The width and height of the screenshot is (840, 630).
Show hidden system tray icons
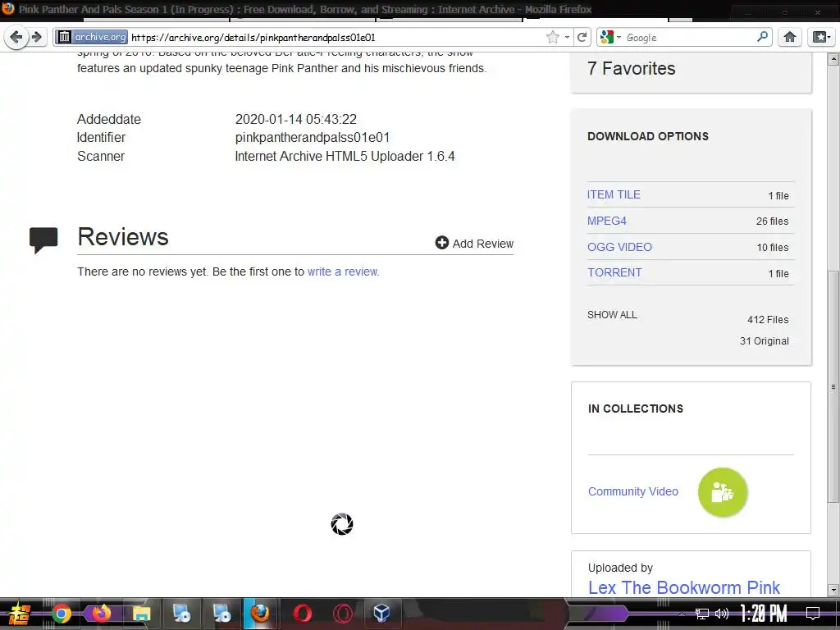point(682,614)
